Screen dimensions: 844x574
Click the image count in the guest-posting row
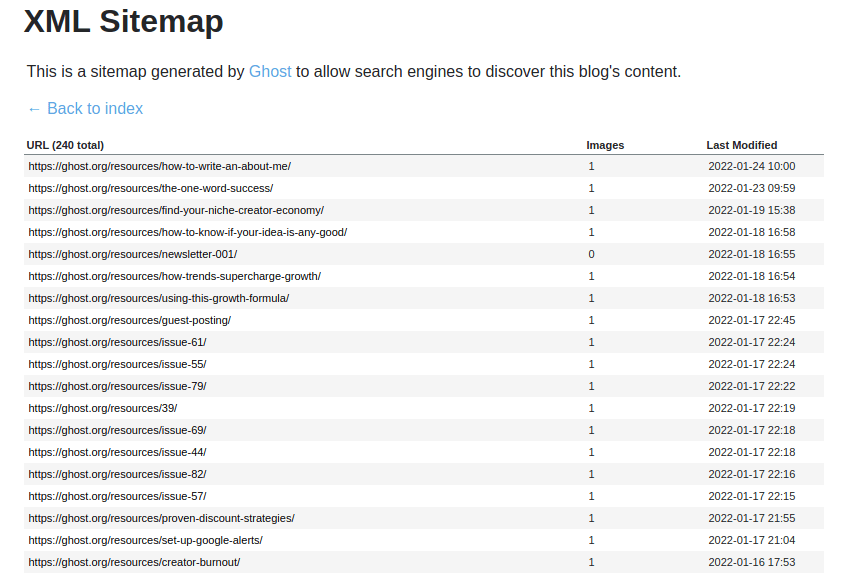pyautogui.click(x=592, y=320)
